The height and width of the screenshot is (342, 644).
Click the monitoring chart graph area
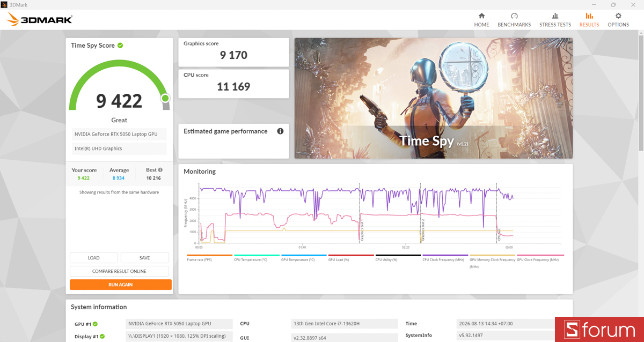coord(379,214)
